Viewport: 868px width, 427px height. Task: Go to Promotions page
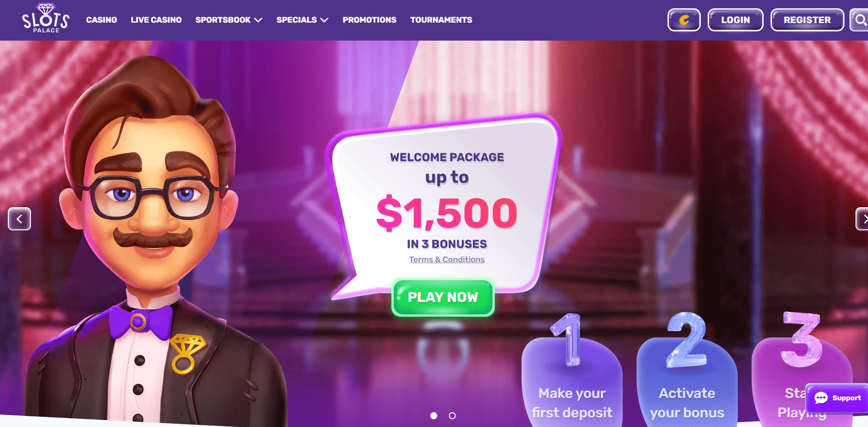click(369, 20)
